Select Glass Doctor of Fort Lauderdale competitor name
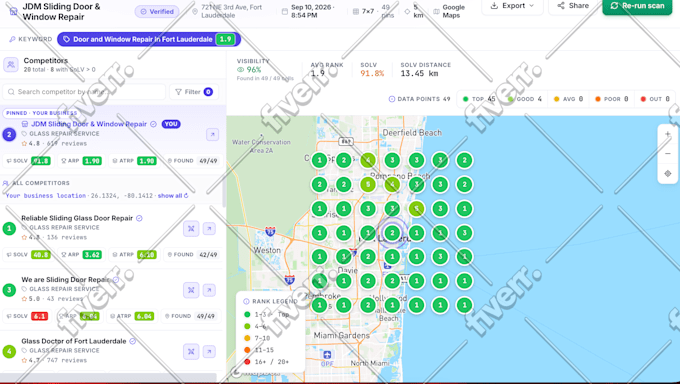 point(74,341)
